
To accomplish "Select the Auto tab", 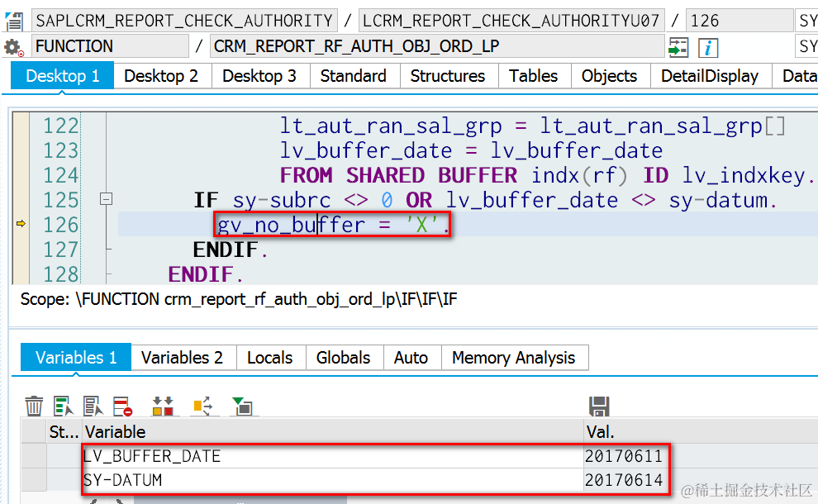I will click(411, 358).
